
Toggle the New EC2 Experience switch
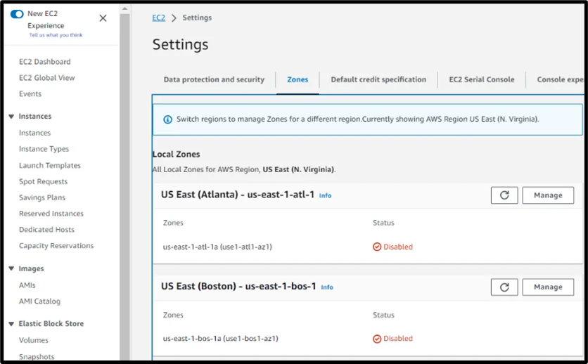click(x=17, y=14)
